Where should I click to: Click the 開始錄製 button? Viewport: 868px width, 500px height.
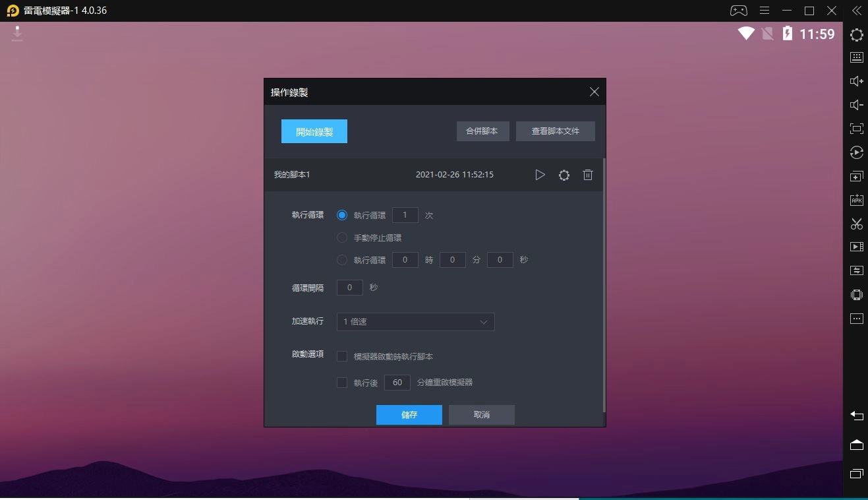point(314,131)
